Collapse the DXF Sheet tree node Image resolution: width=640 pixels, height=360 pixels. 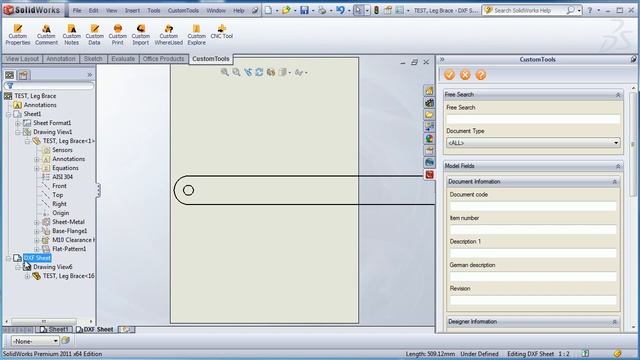click(8, 258)
